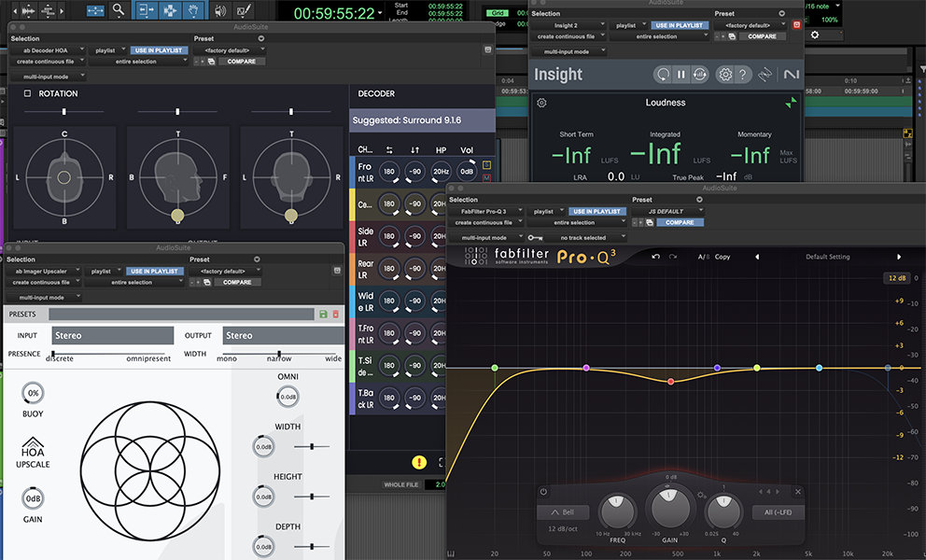Close the EQ band control panel
926x560 pixels.
(798, 492)
